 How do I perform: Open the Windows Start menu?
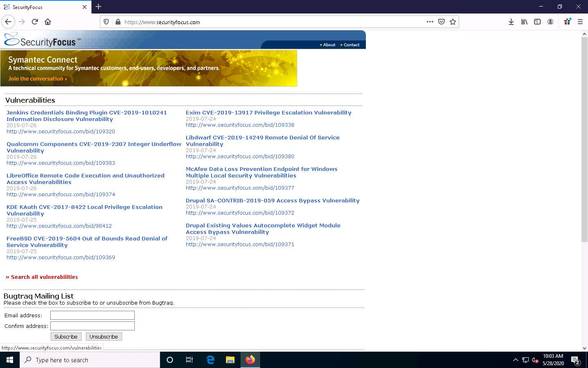10,360
